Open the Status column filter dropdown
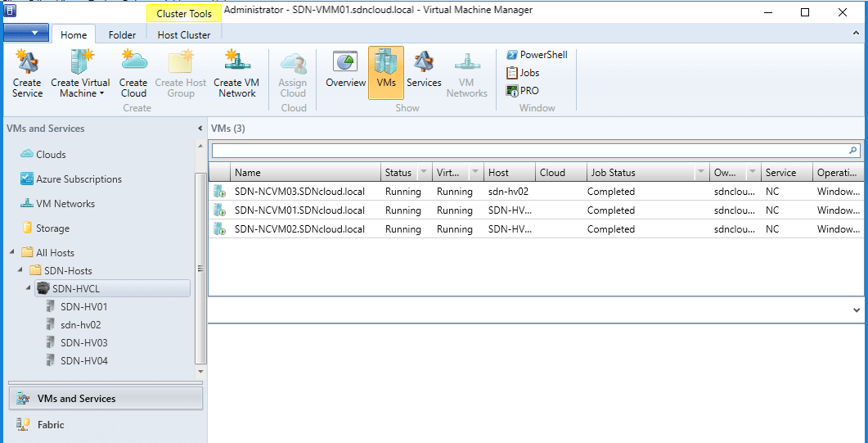Image resolution: width=868 pixels, height=443 pixels. pyautogui.click(x=423, y=173)
